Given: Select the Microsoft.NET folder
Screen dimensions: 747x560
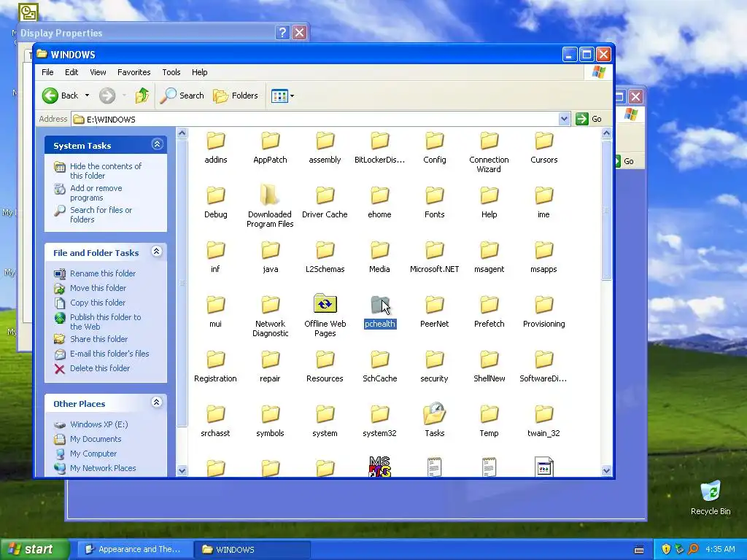Looking at the screenshot, I should point(435,257).
